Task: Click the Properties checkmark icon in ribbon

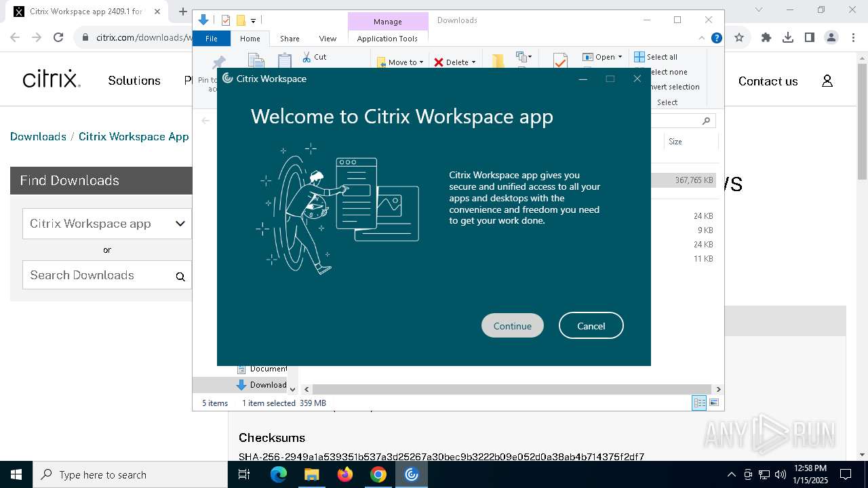Action: 560,62
